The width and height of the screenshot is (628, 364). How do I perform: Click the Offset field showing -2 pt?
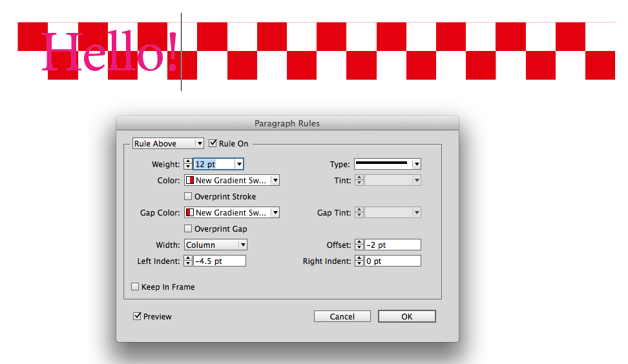[393, 245]
